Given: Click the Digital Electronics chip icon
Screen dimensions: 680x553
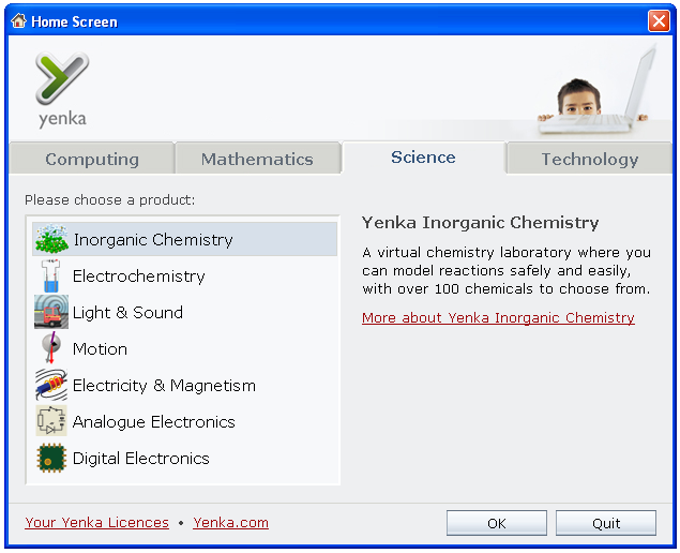Looking at the screenshot, I should click(x=51, y=458).
